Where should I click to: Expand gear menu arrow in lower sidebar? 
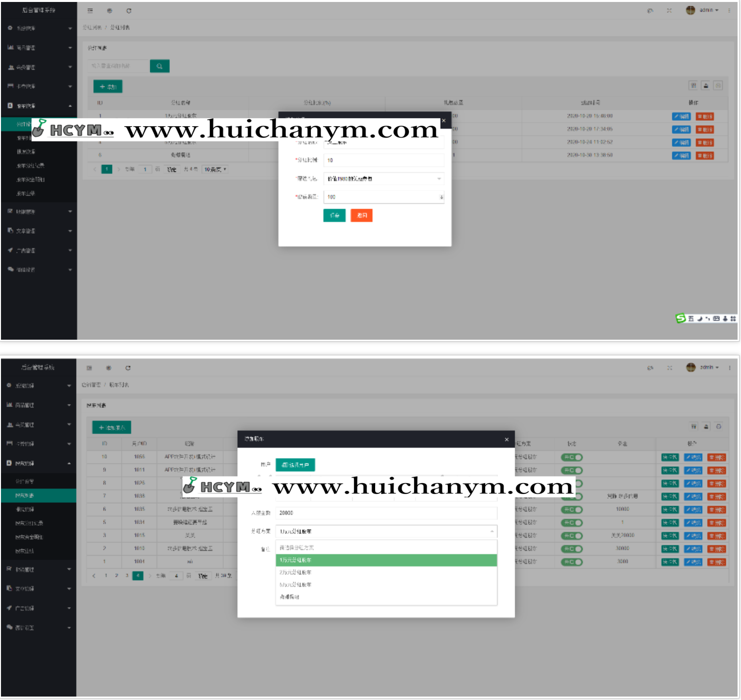(x=69, y=386)
